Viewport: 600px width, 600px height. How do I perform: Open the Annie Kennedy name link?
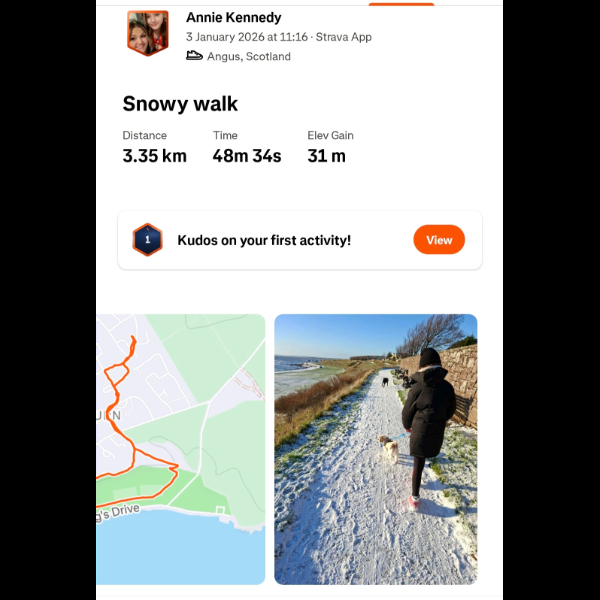pyautogui.click(x=233, y=17)
